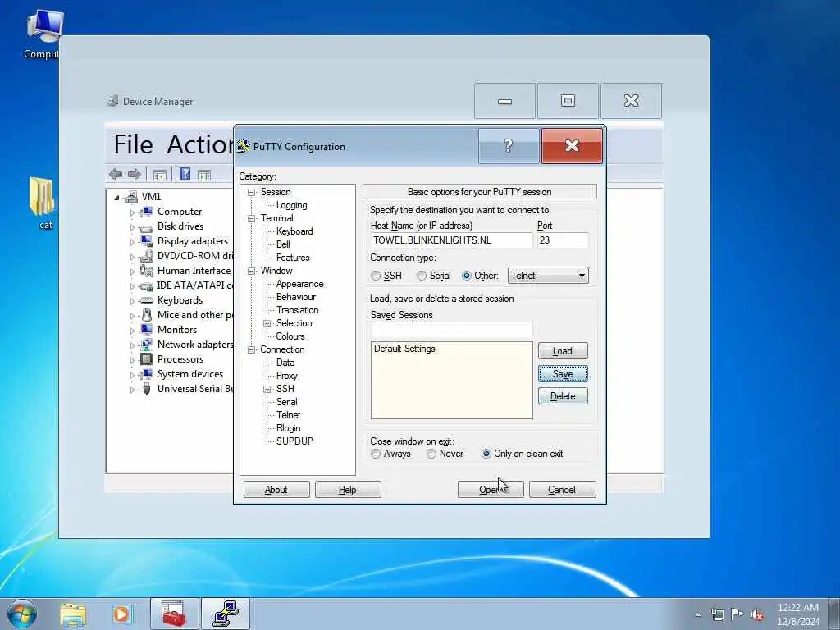Screen dimensions: 840x630
Task: Click the Disk drives icon
Action: 146,227
